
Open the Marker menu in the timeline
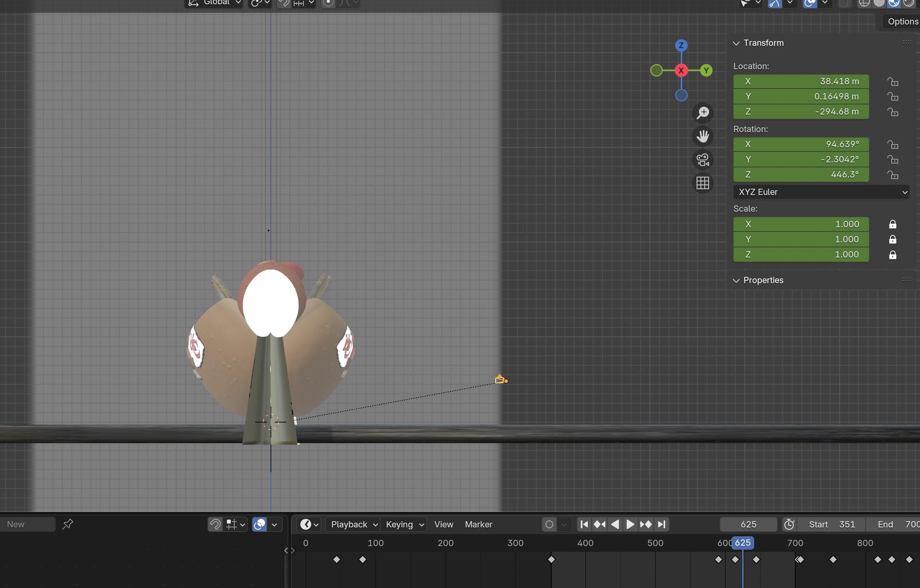pos(478,524)
